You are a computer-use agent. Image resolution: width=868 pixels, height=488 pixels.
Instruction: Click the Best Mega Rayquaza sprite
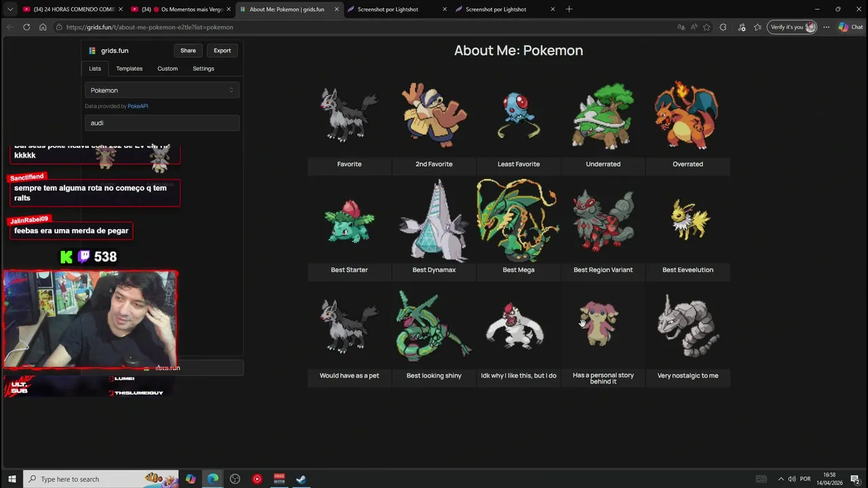point(519,221)
